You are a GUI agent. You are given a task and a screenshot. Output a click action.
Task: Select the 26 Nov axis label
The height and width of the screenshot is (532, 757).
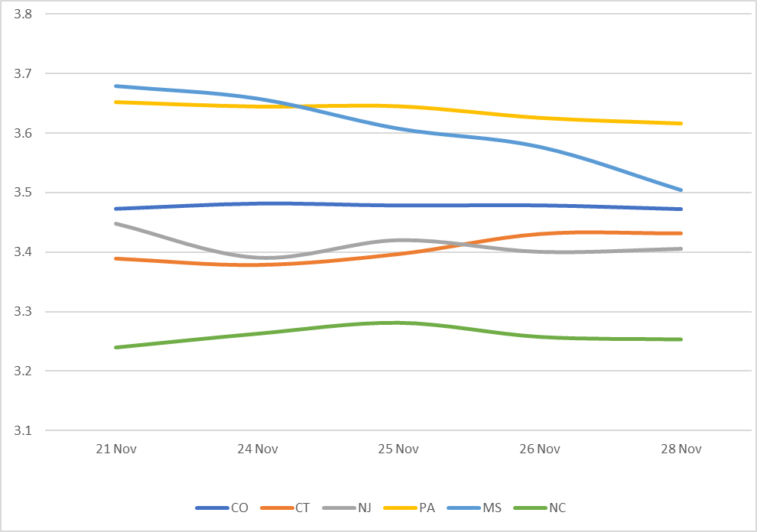point(539,449)
